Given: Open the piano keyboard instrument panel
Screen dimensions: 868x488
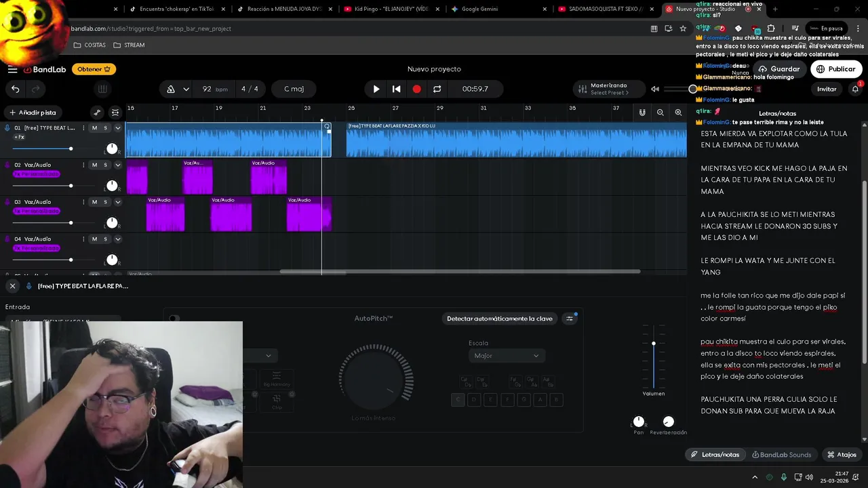Looking at the screenshot, I should pos(102,89).
